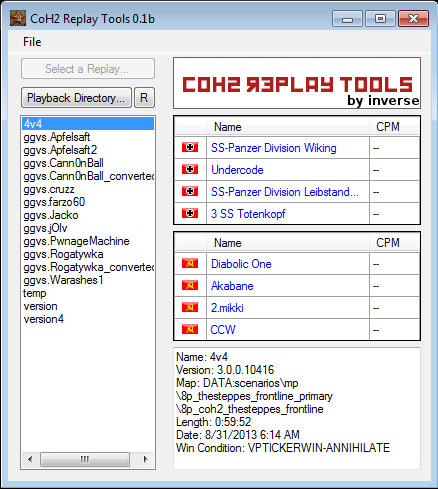The image size is (438, 489).
Task: Click the replay list right scroll arrow
Action: click(x=145, y=459)
